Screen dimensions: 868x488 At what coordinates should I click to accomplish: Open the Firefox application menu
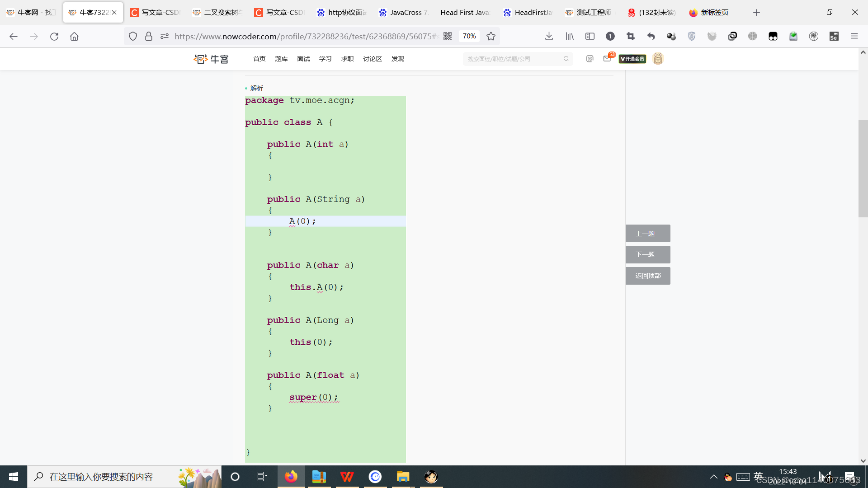(x=854, y=36)
